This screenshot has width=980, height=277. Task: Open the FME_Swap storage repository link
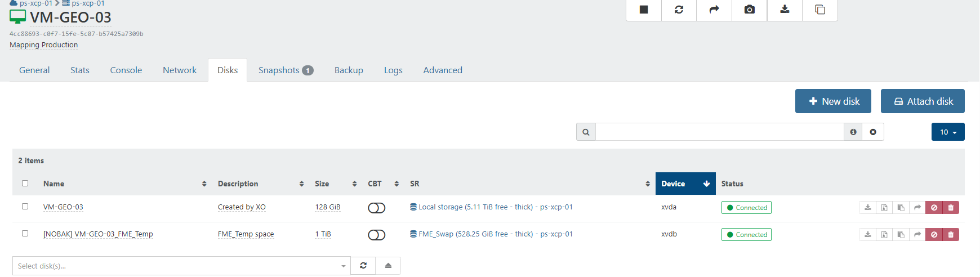pos(491,234)
